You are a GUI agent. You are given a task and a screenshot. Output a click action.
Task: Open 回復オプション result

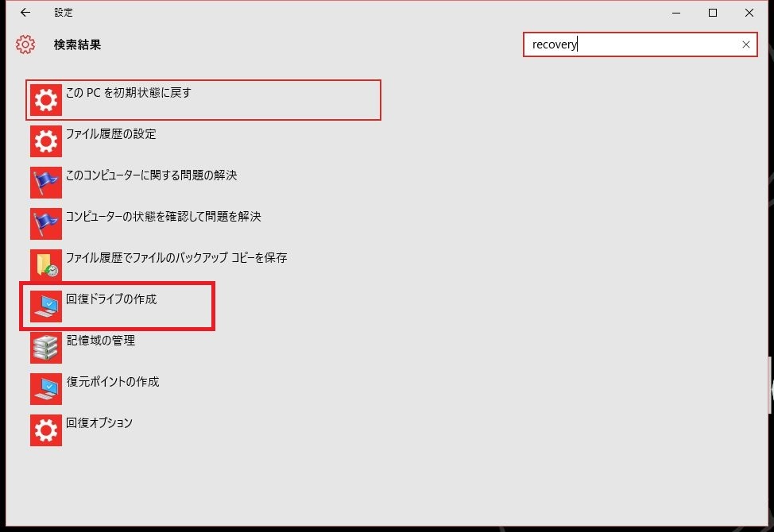[x=99, y=423]
